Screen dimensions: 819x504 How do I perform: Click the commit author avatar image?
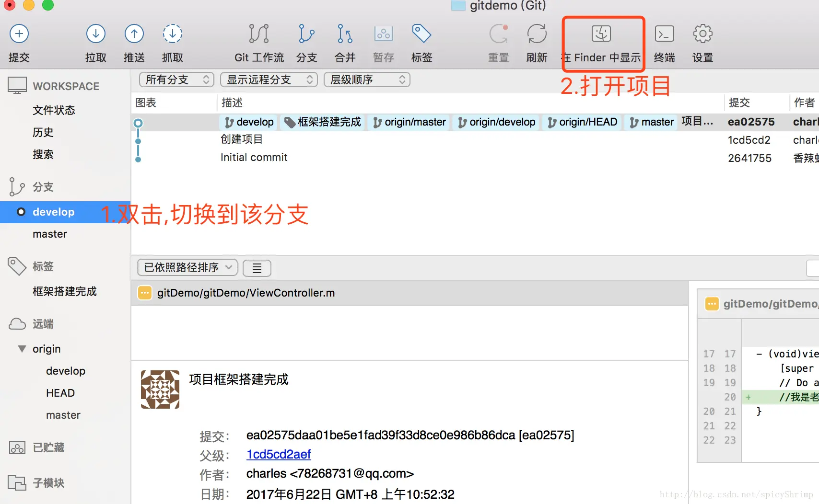pyautogui.click(x=160, y=389)
